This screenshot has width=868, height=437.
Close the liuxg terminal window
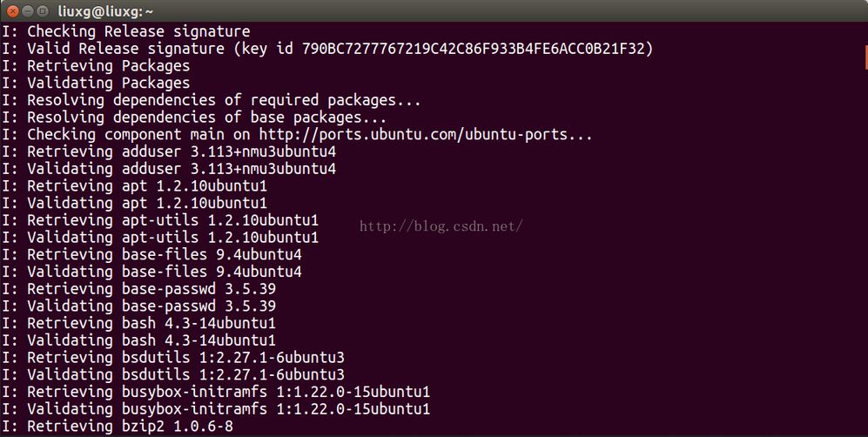click(x=12, y=11)
